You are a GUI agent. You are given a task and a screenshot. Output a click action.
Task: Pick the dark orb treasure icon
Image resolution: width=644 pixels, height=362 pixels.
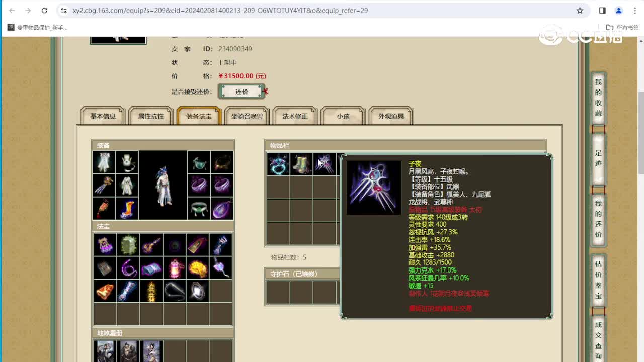(175, 245)
